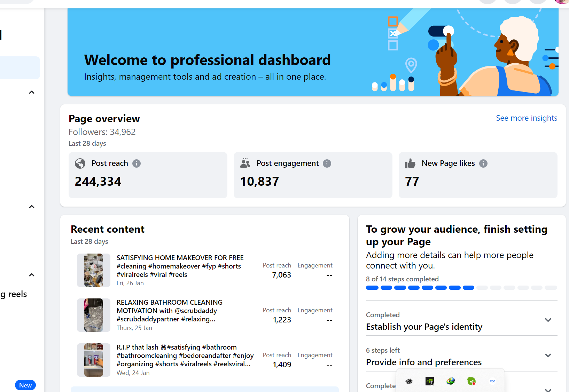Open the See more insights link
569x392 pixels.
pyautogui.click(x=527, y=118)
